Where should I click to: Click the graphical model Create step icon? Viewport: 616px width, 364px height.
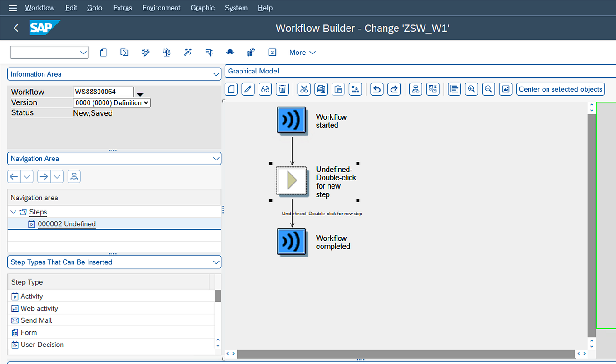[231, 89]
